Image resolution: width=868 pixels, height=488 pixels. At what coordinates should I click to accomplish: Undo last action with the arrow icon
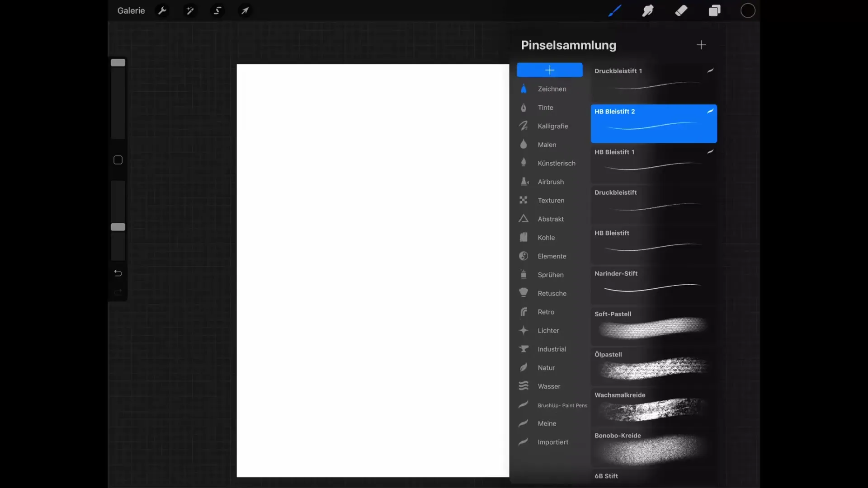click(x=118, y=273)
